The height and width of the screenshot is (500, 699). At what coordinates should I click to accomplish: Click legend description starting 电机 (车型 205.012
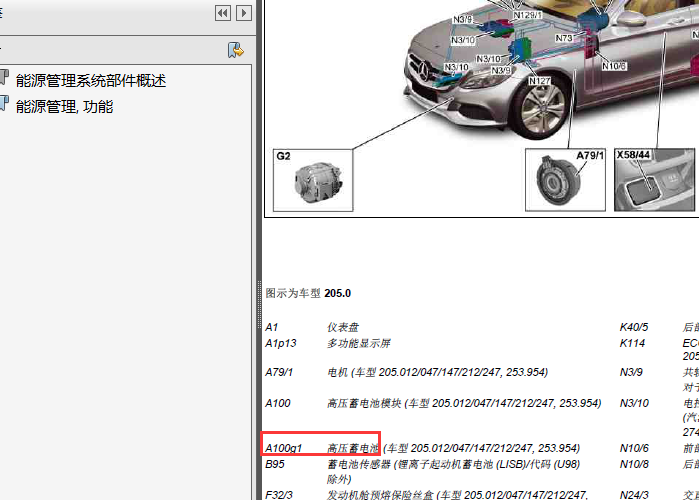[437, 372]
